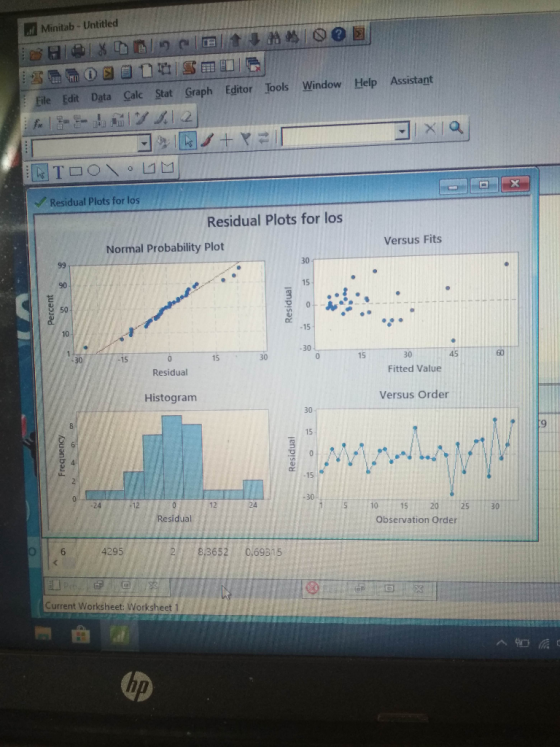Click the 'Normal Probability Plot' title text
The image size is (560, 747).
click(x=165, y=248)
